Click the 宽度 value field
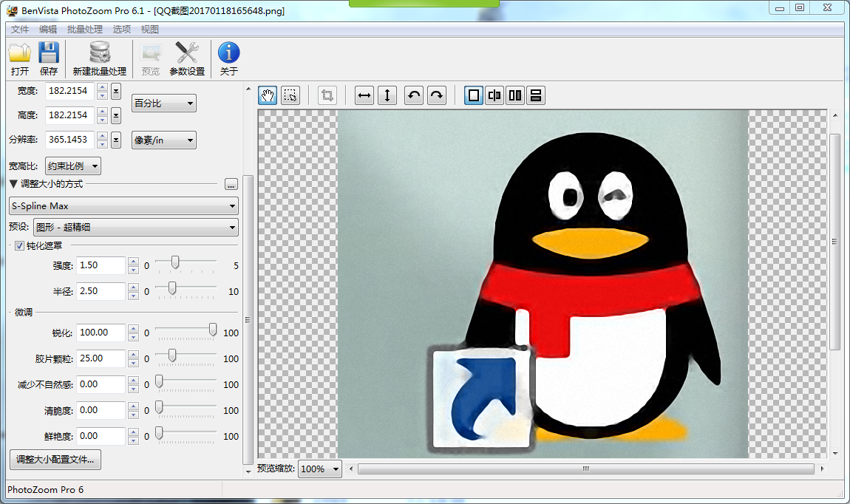Viewport: 850px width, 504px height. coord(70,91)
